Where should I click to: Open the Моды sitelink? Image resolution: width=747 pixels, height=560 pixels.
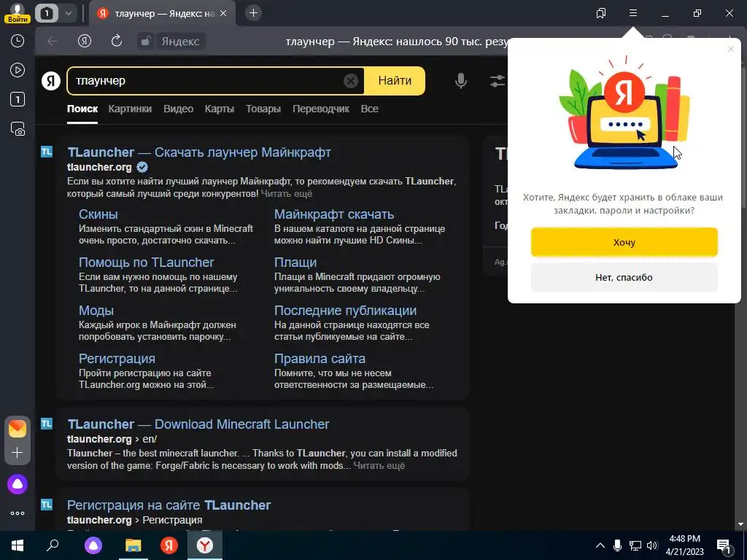pyautogui.click(x=96, y=311)
